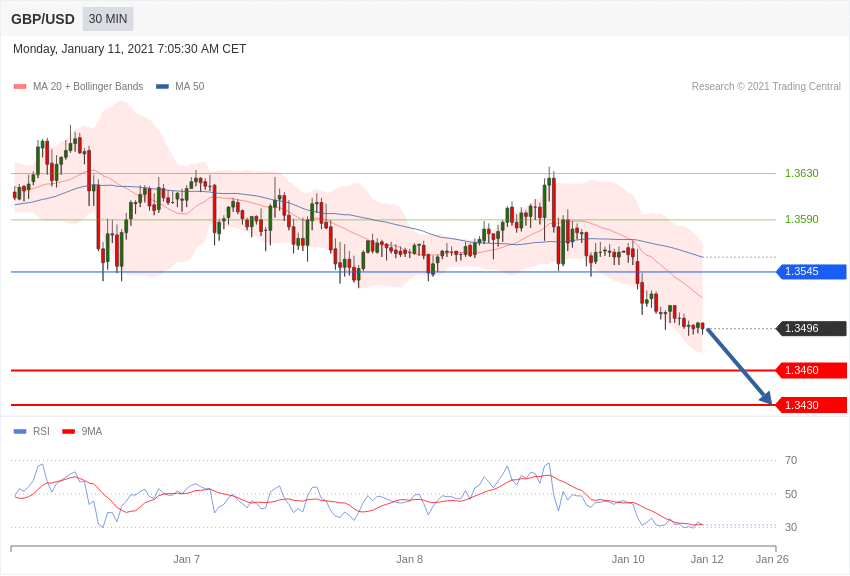The height and width of the screenshot is (576, 850).
Task: Click the red 1.3460 support price tag
Action: click(x=812, y=371)
